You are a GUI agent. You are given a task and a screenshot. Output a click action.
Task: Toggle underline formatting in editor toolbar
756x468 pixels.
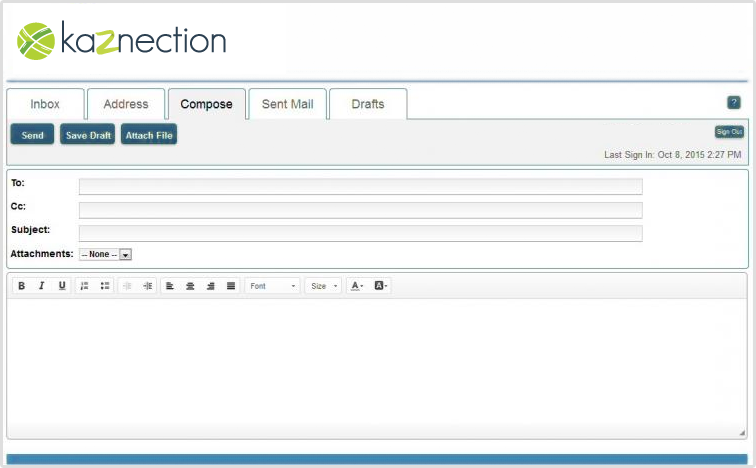pos(62,286)
